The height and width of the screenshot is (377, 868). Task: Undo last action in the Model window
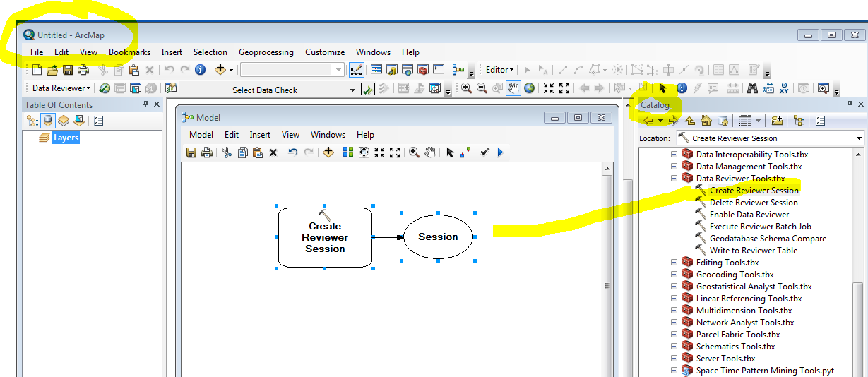[292, 152]
